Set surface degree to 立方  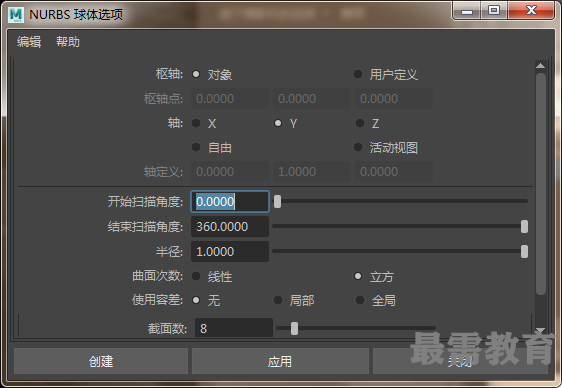(358, 276)
